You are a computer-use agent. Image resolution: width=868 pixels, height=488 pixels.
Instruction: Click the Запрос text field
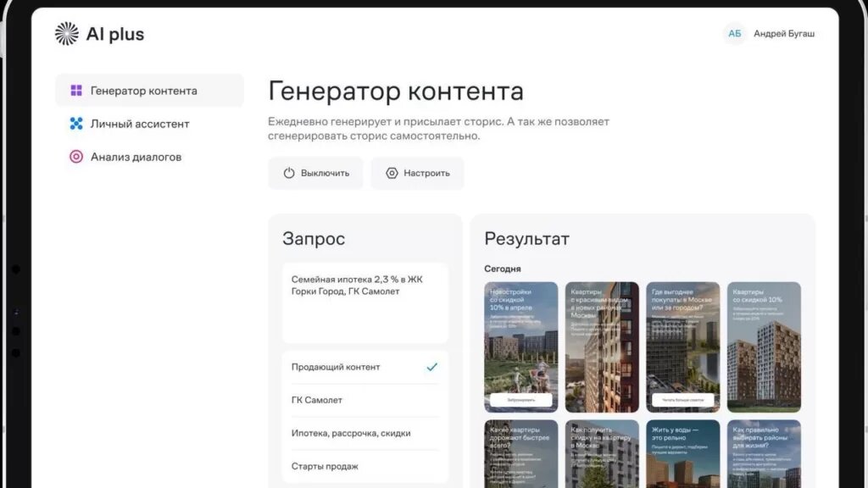click(x=364, y=302)
